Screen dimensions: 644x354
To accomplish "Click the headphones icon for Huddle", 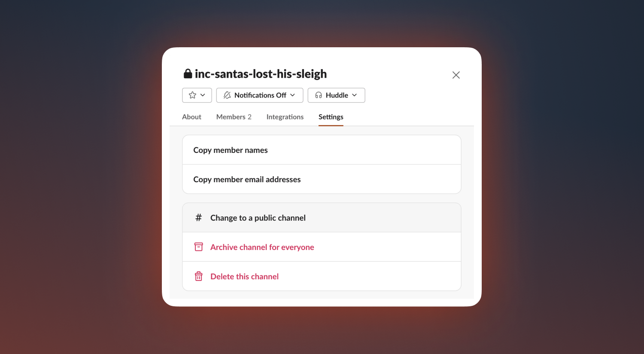I will point(319,95).
